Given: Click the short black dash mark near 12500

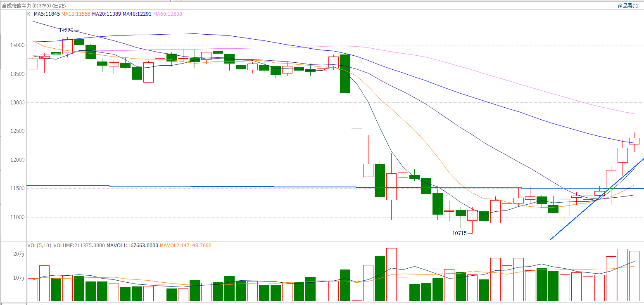Looking at the screenshot, I should tap(356, 128).
